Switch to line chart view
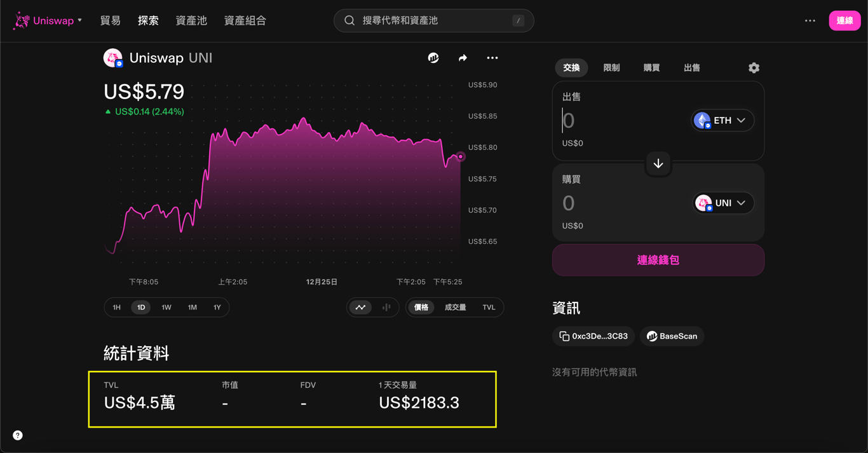This screenshot has height=453, width=868. pyautogui.click(x=361, y=308)
